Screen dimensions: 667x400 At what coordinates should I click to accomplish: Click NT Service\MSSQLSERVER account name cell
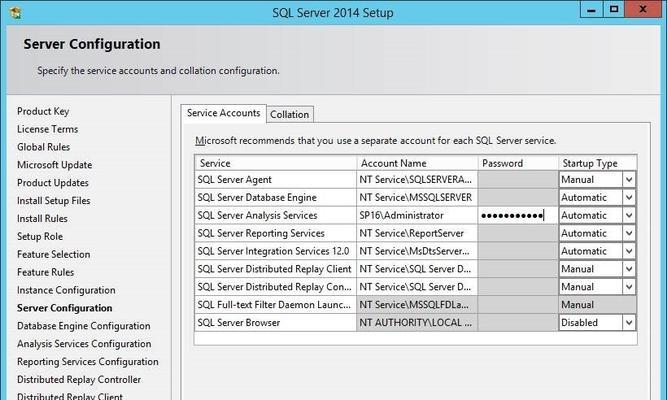point(417,197)
